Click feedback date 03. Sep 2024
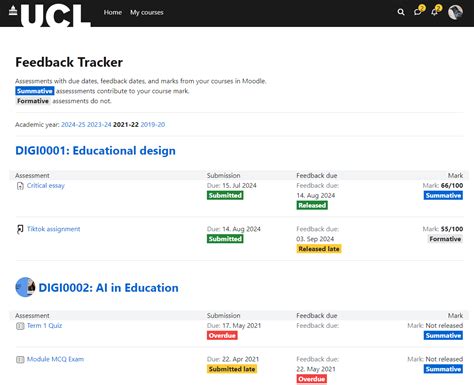The width and height of the screenshot is (474, 385). (x=315, y=239)
